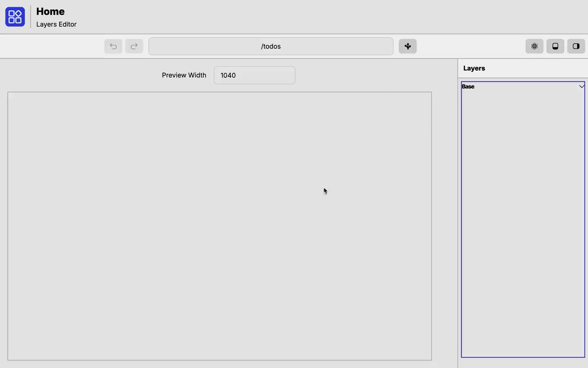
Task: Click the /todos route path field
Action: coord(271,46)
